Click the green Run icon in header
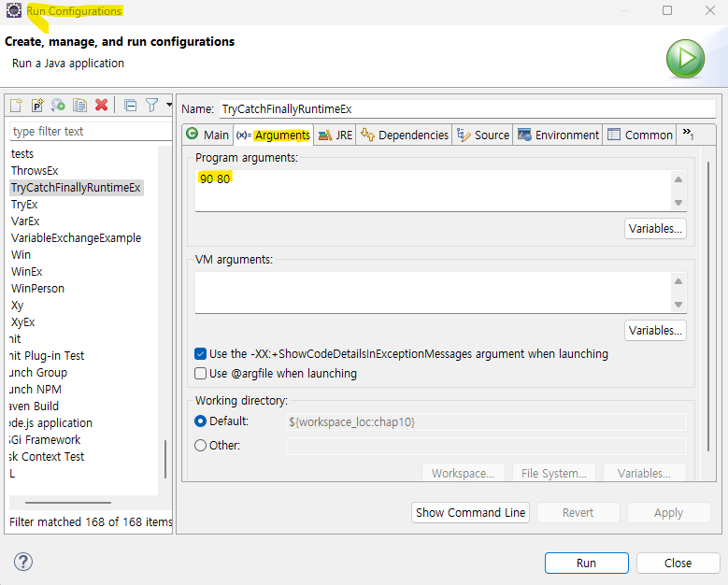Image resolution: width=728 pixels, height=585 pixels. coord(685,59)
